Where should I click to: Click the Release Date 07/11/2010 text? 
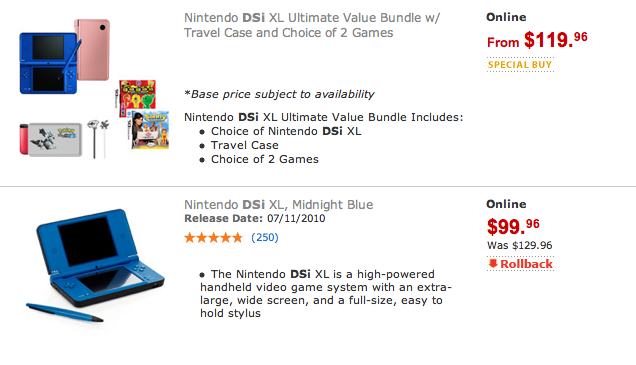[255, 219]
